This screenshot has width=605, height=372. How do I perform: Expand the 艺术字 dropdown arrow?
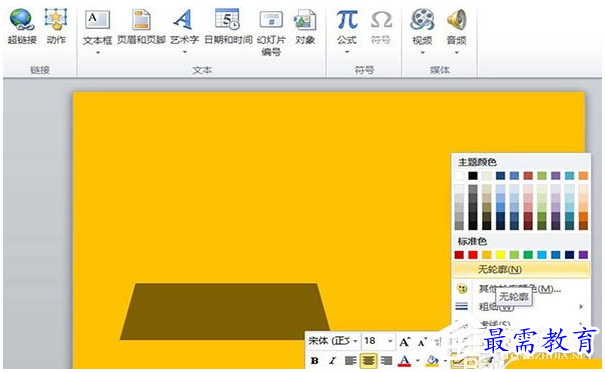click(184, 52)
